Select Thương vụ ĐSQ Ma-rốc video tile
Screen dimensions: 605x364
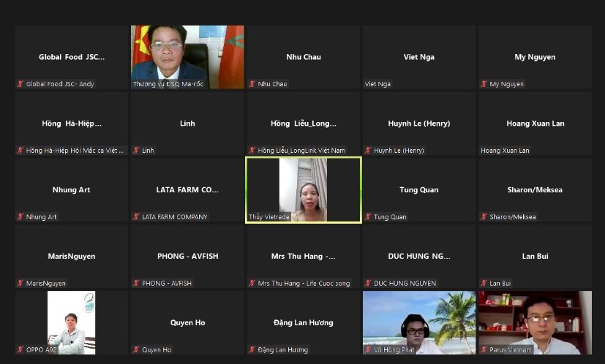(x=187, y=56)
